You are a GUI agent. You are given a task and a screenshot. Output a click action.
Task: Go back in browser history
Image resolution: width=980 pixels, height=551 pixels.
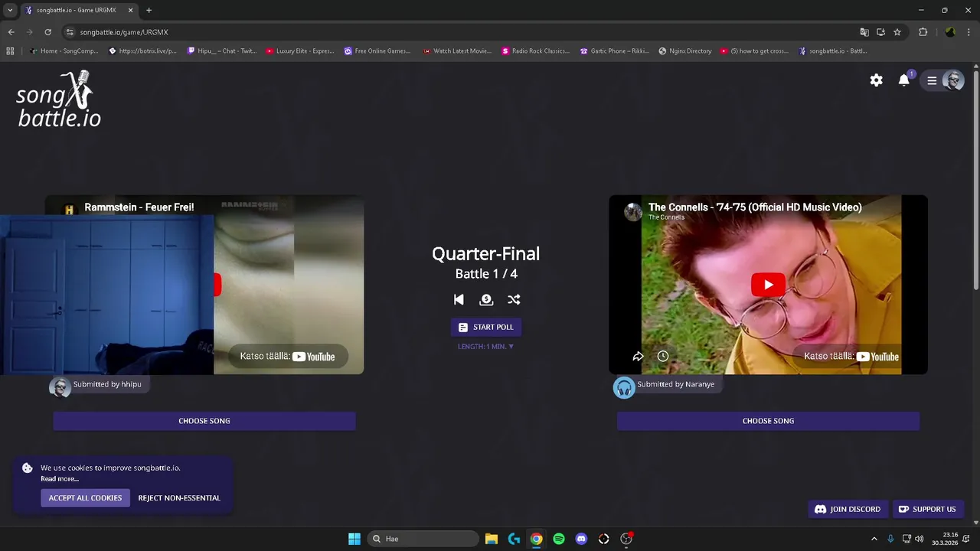[11, 32]
